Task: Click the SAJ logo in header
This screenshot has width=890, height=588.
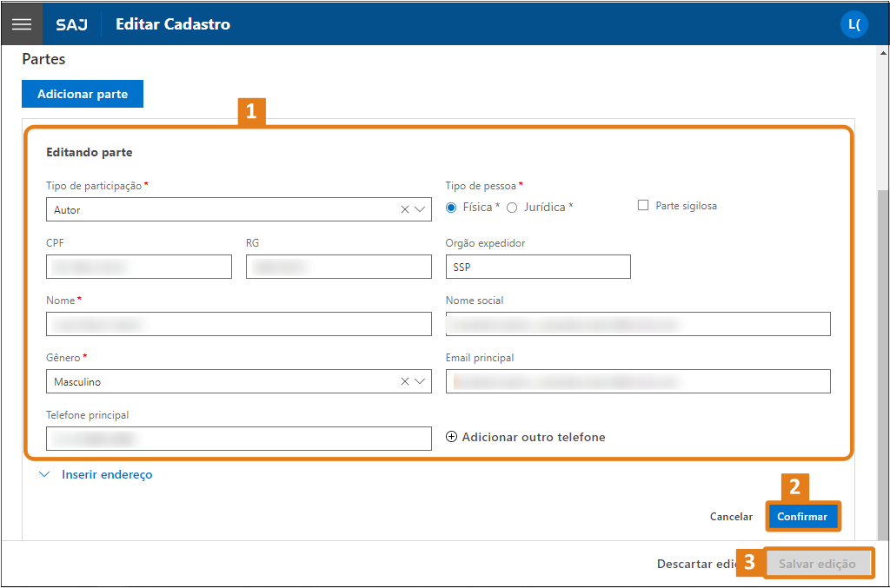Action: click(x=71, y=24)
